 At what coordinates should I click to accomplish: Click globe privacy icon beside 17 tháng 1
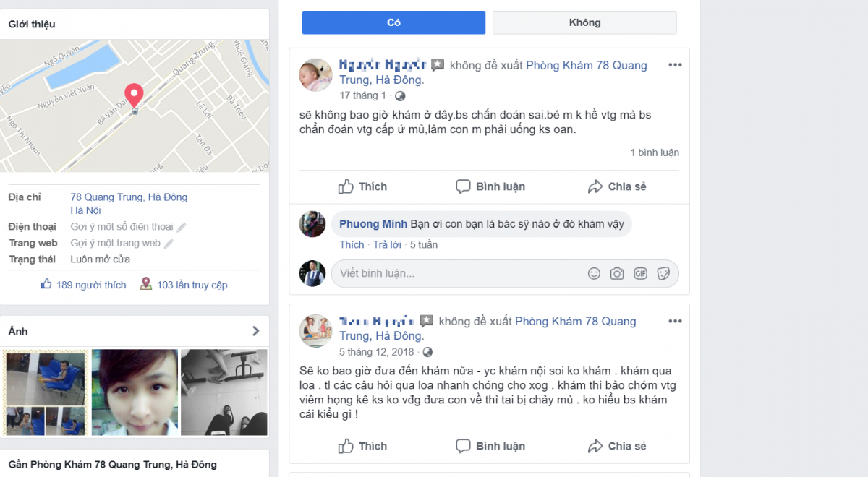pos(400,95)
